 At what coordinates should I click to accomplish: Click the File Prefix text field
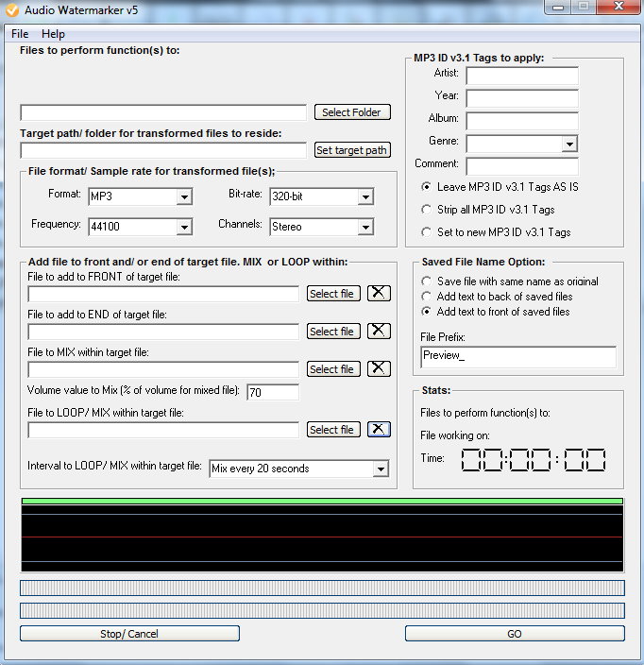point(517,357)
